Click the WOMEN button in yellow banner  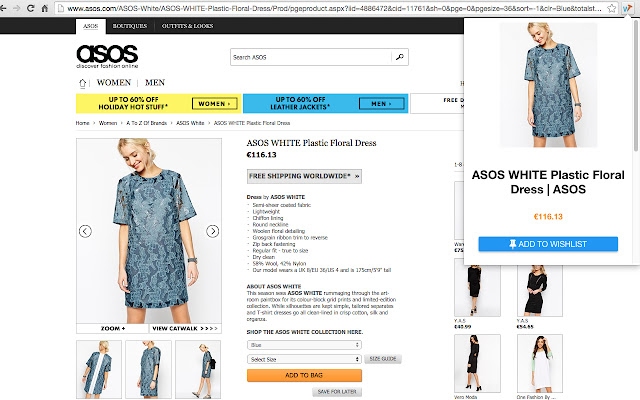coord(215,104)
